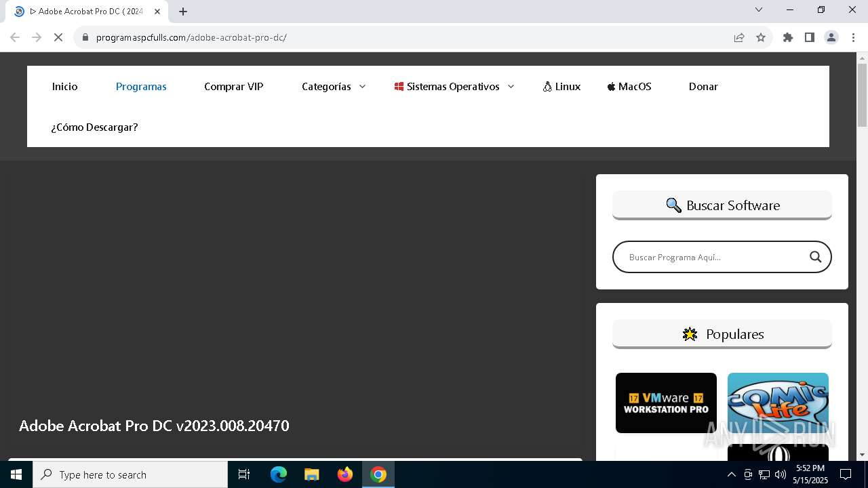The height and width of the screenshot is (488, 868).
Task: Go forward in browser history
Action: (37, 37)
